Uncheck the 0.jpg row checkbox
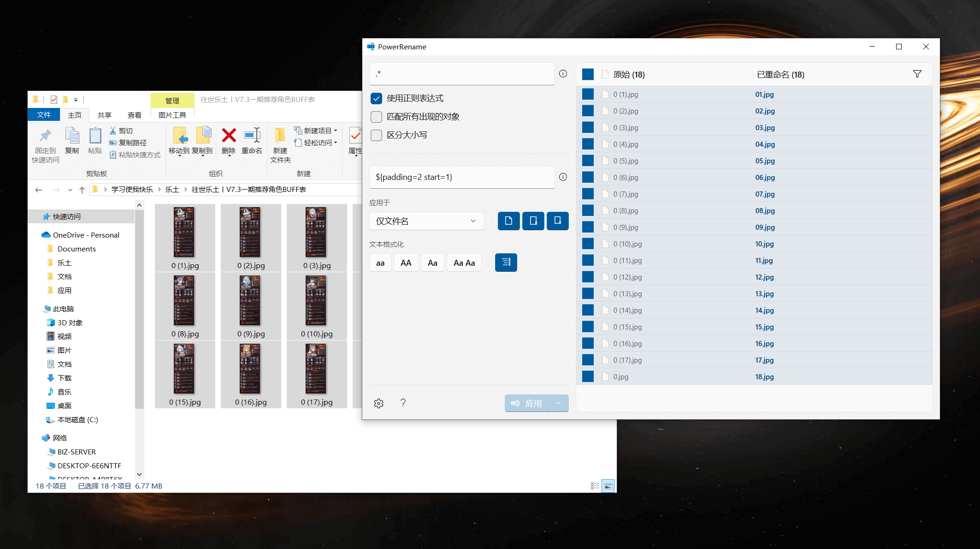 [x=588, y=376]
